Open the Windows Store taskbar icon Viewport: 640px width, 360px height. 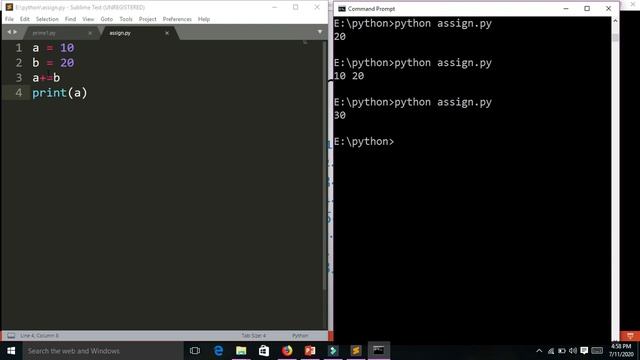click(264, 351)
